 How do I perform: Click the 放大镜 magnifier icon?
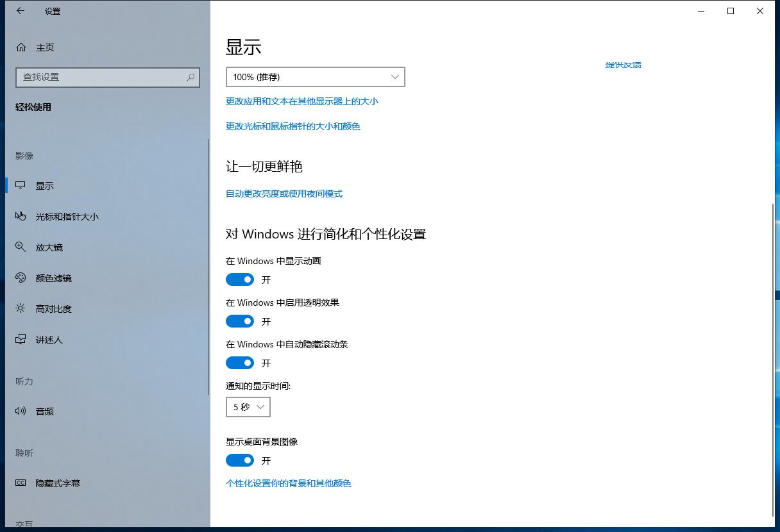click(21, 247)
